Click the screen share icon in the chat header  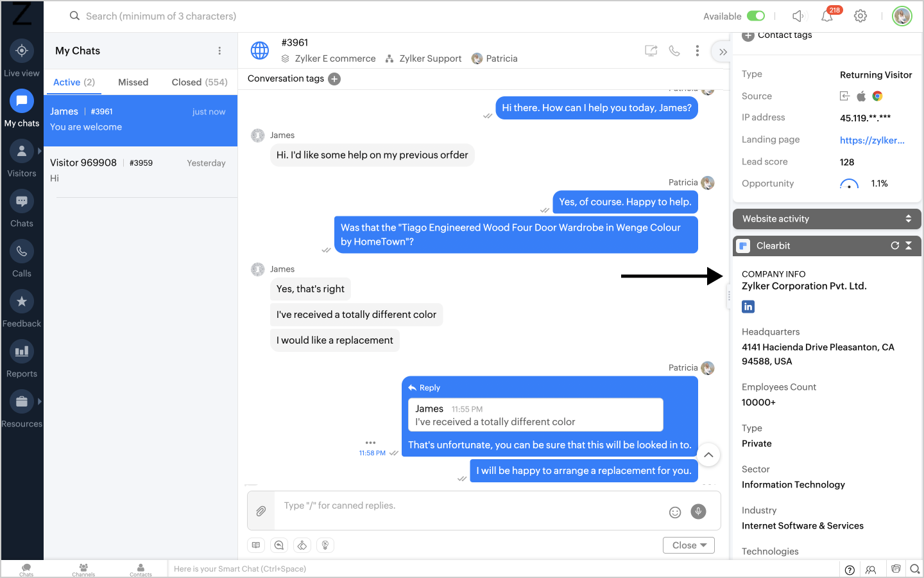651,51
